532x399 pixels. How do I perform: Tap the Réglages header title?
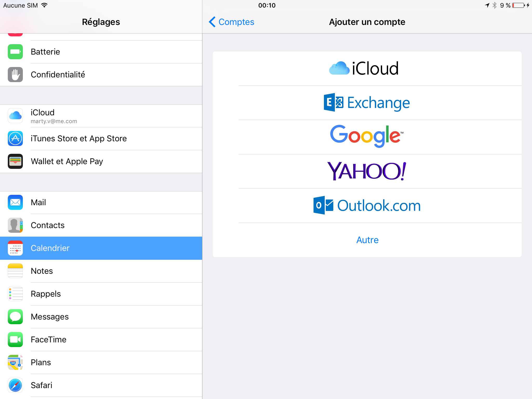pos(101,22)
